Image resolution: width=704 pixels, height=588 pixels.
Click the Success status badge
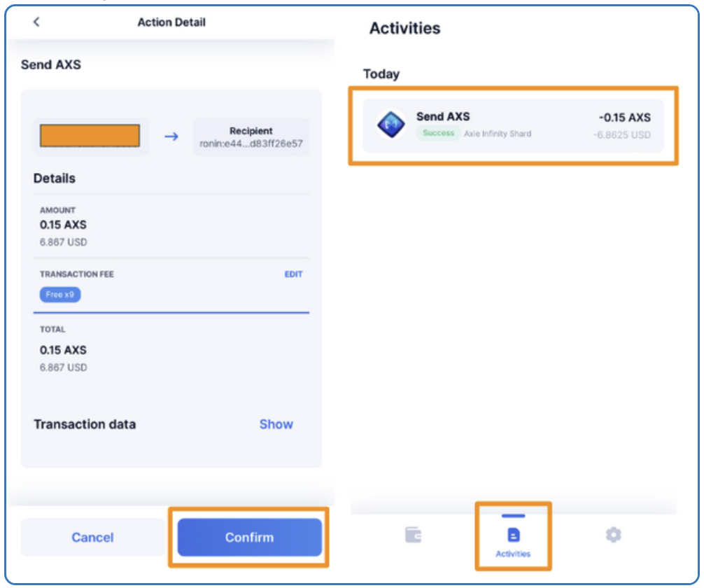point(438,134)
